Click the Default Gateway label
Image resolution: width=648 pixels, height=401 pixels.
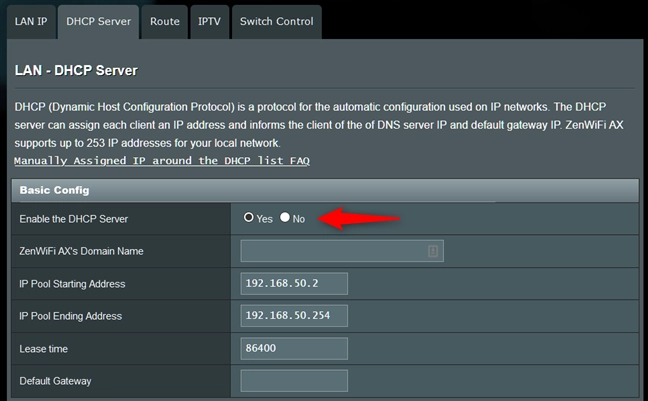point(55,381)
